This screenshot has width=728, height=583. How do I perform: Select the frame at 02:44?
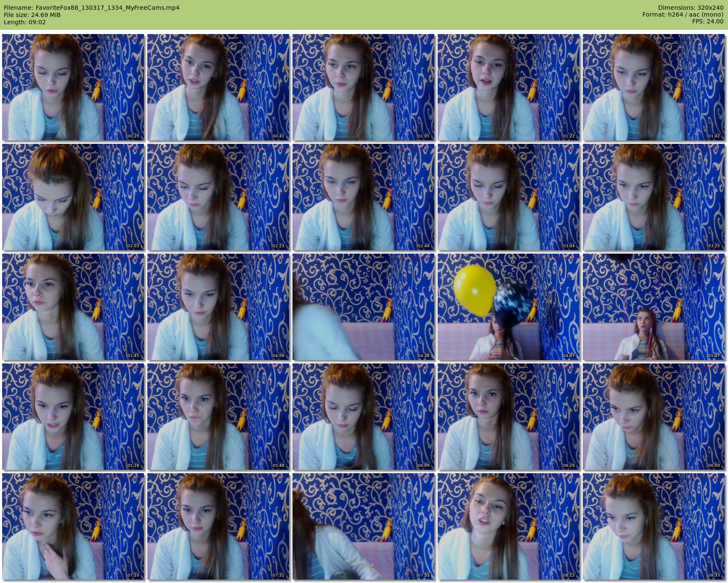tap(363, 197)
